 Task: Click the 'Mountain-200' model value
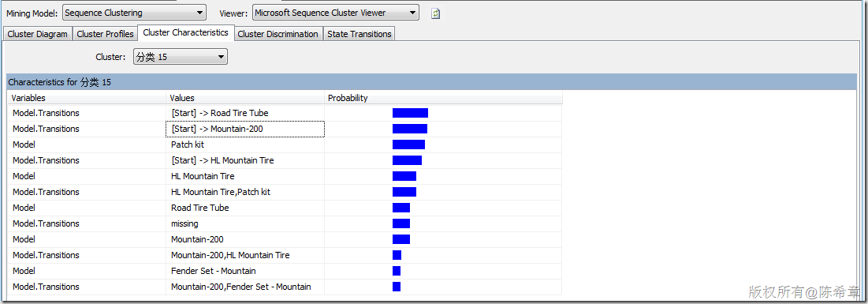click(x=197, y=240)
